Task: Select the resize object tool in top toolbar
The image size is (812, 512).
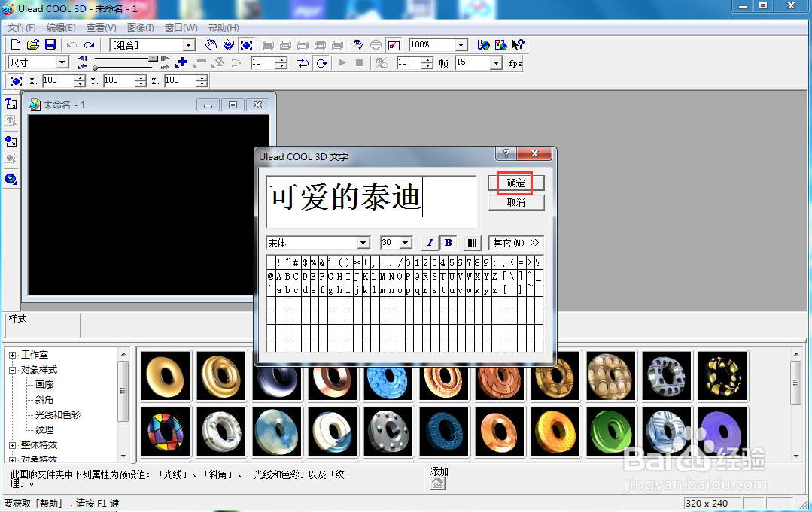Action: [x=247, y=45]
